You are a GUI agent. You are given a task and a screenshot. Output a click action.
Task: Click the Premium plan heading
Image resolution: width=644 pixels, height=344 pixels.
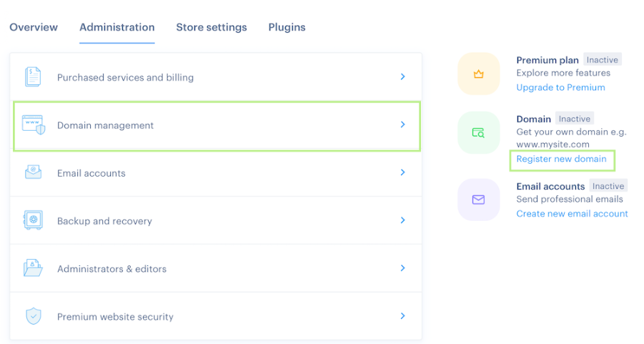tap(548, 60)
